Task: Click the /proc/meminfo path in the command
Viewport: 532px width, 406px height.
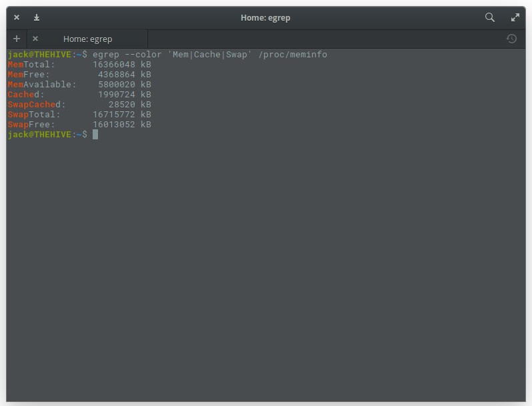Action: 293,55
